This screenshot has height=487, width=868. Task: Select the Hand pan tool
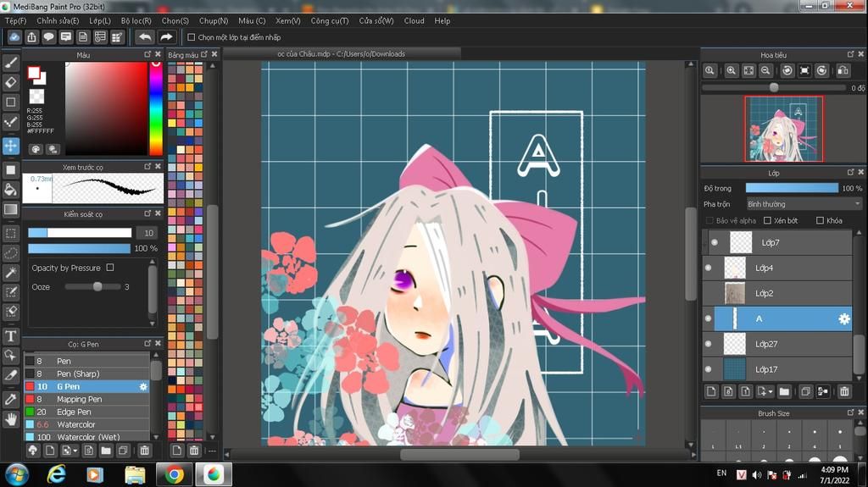[10, 419]
